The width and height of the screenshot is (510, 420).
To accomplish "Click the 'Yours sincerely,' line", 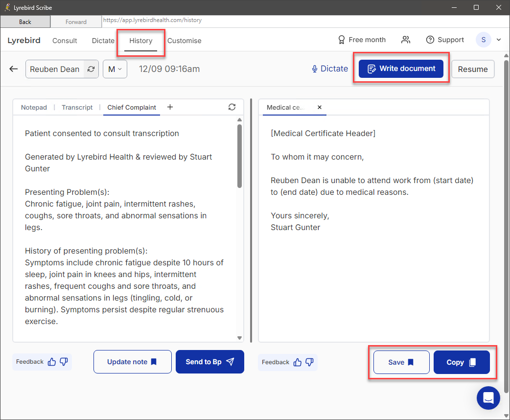I will click(x=300, y=216).
